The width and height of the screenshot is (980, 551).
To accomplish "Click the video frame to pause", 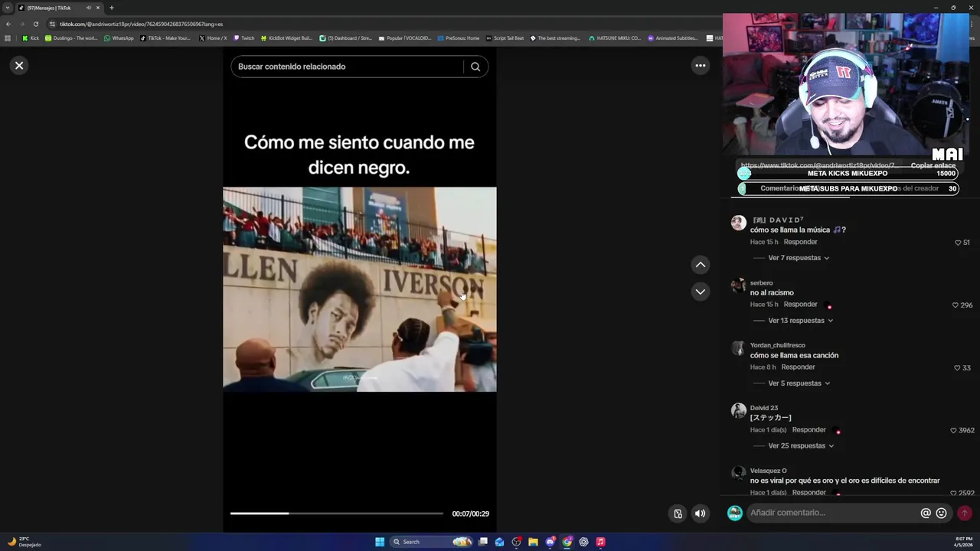I will click(x=360, y=289).
